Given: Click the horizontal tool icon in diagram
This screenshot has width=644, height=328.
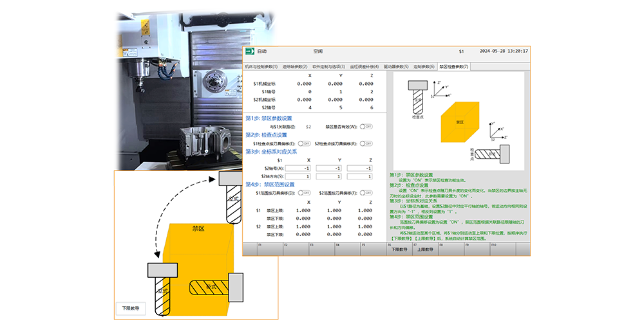Looking at the screenshot, I should coord(493,154).
